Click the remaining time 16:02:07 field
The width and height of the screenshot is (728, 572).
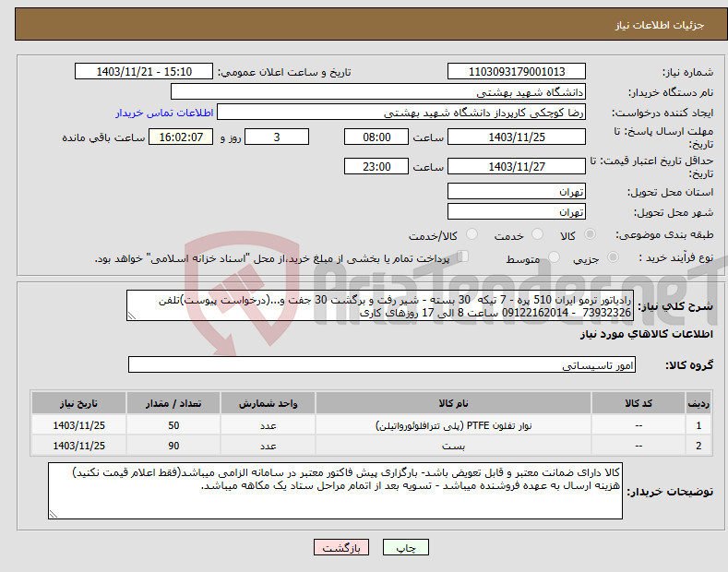point(181,137)
